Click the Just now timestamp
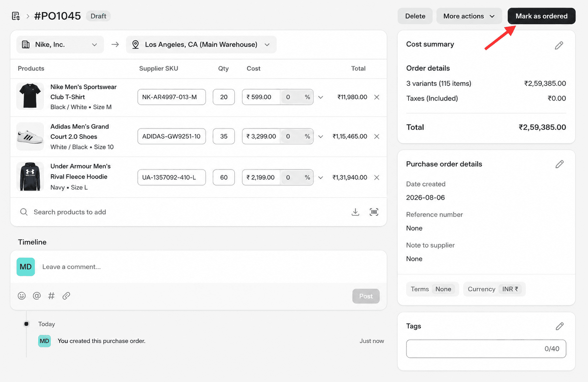This screenshot has width=588, height=382. coord(372,341)
